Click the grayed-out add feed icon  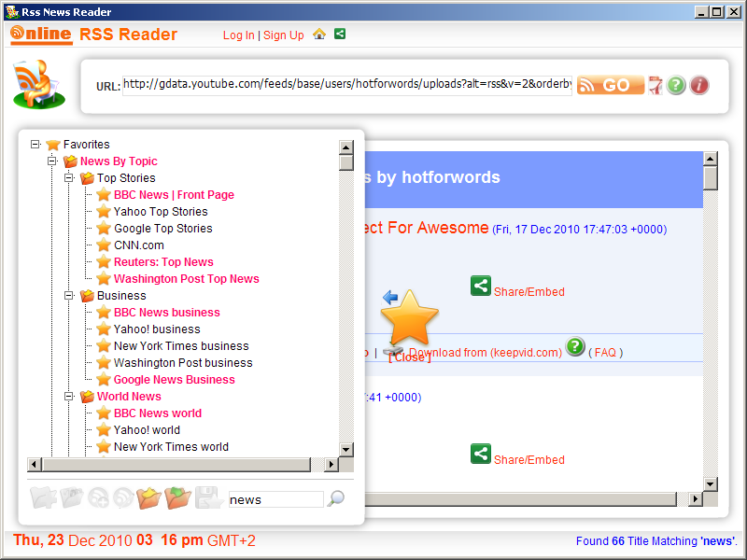[98, 498]
